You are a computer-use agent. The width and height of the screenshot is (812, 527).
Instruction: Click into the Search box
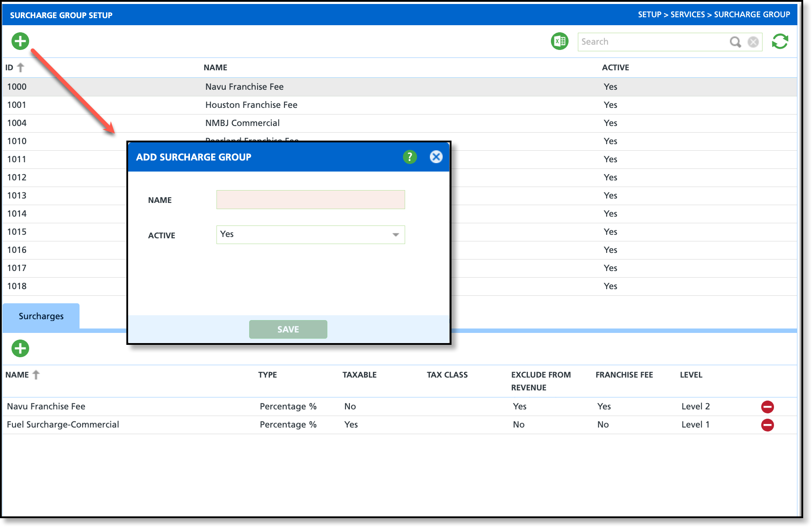tap(653, 42)
